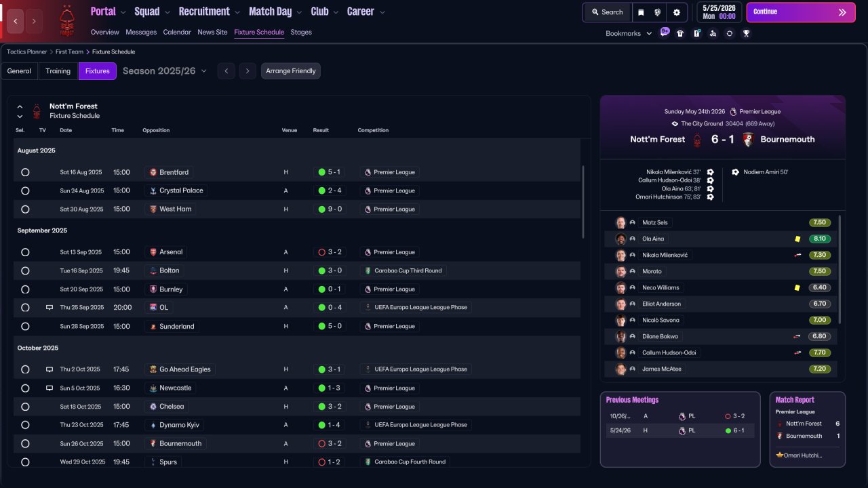Click the TV icon on the OL fixture row

click(50, 308)
